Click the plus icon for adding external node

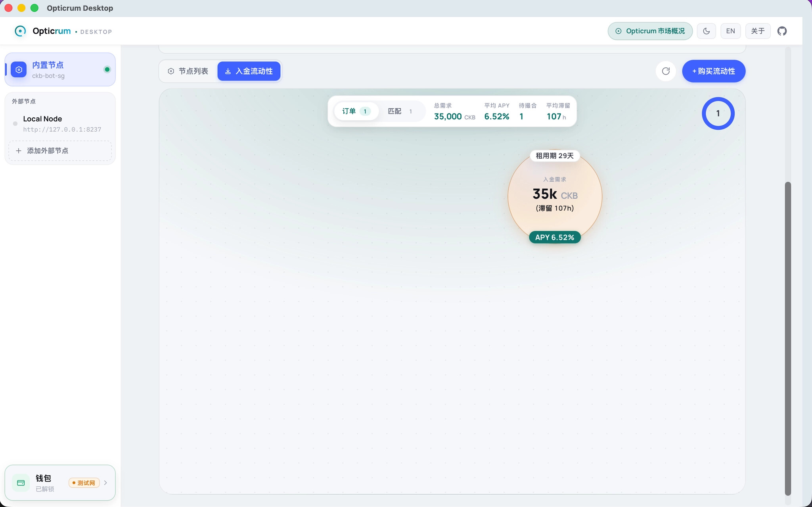(x=18, y=151)
